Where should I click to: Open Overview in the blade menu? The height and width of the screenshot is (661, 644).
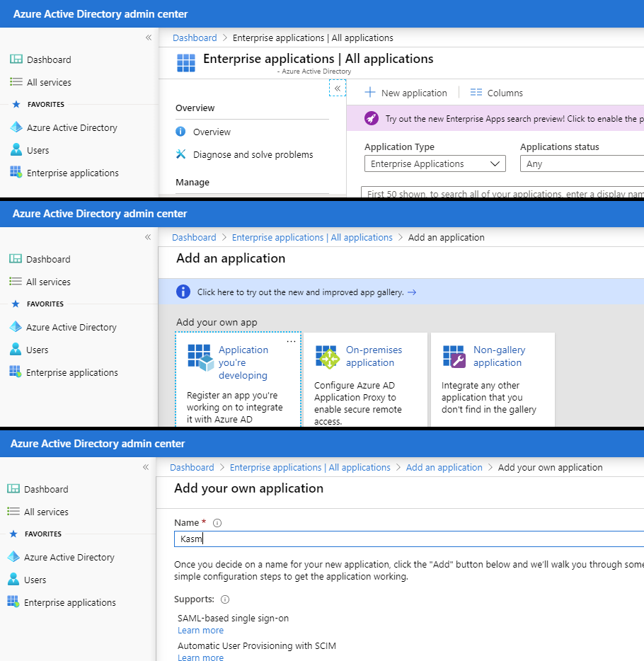(212, 132)
